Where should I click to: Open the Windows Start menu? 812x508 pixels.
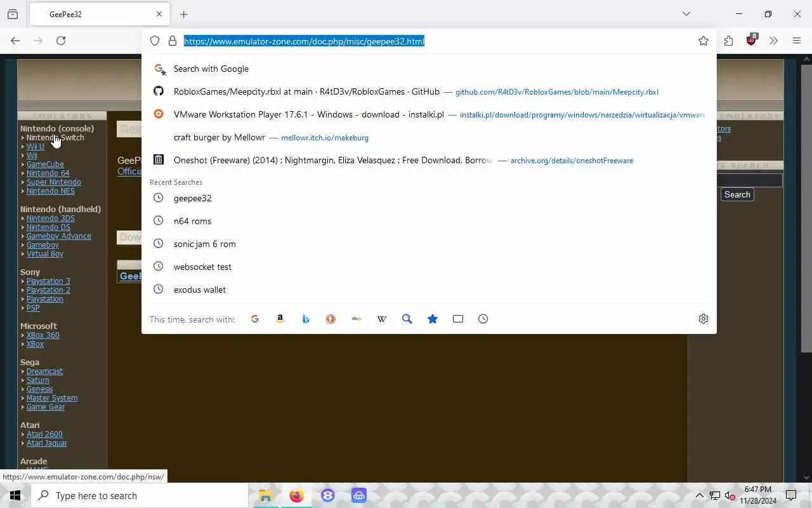tap(15, 495)
